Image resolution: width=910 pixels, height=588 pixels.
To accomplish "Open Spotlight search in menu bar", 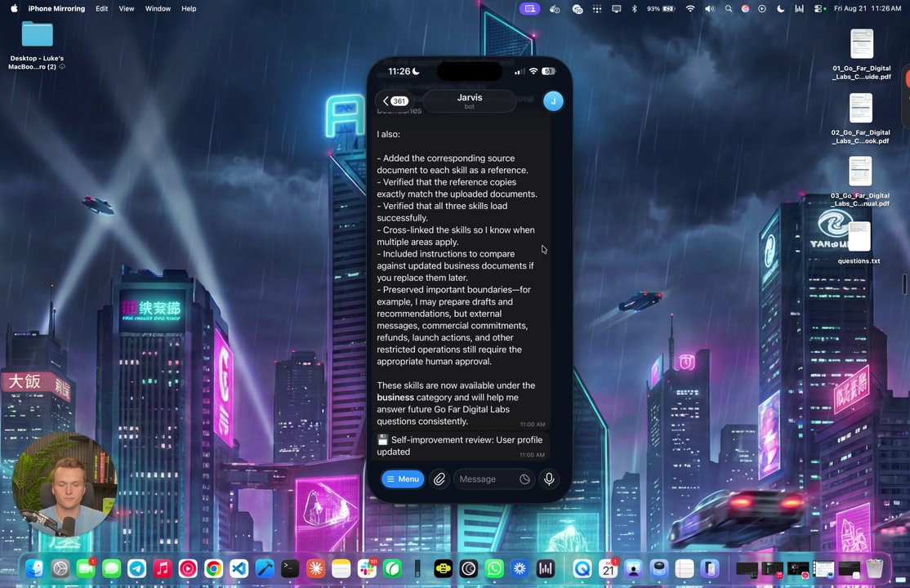I will point(729,9).
